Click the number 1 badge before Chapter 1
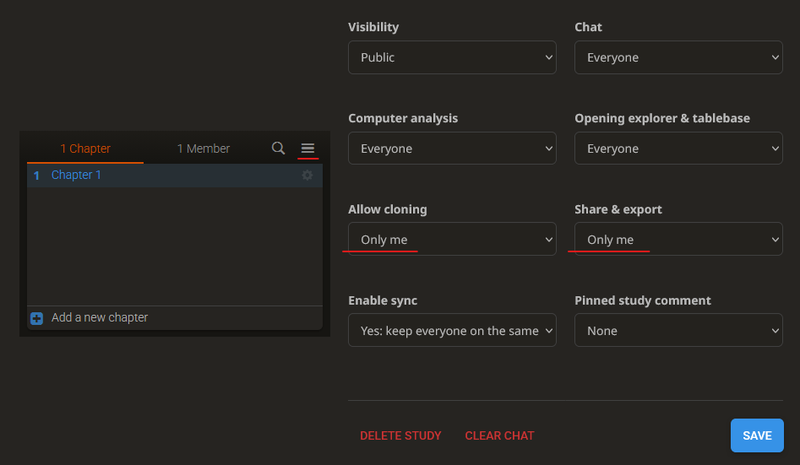This screenshot has height=465, width=800. 37,175
